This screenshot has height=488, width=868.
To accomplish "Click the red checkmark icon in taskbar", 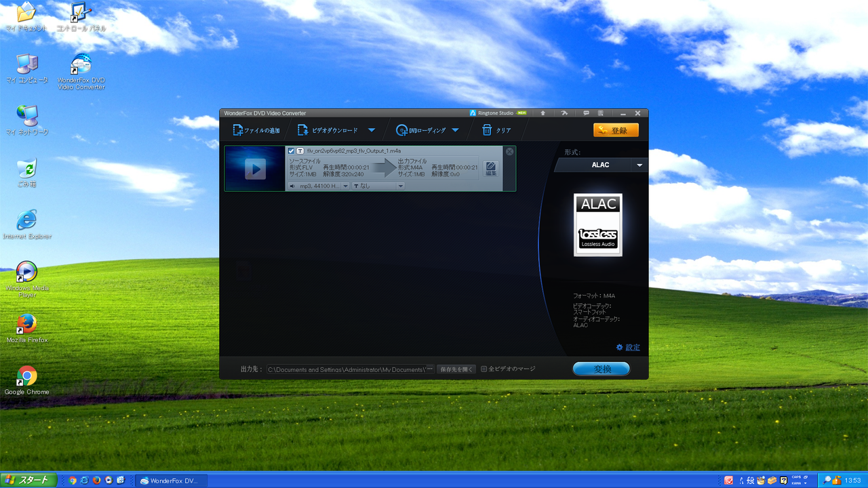I will click(728, 481).
